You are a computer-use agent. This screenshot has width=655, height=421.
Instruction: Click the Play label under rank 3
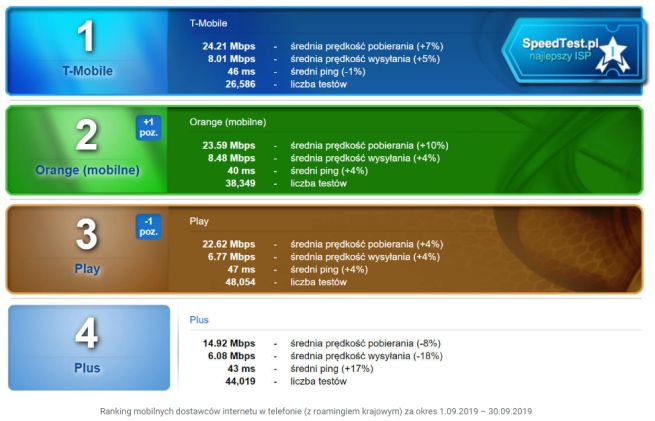click(x=87, y=269)
